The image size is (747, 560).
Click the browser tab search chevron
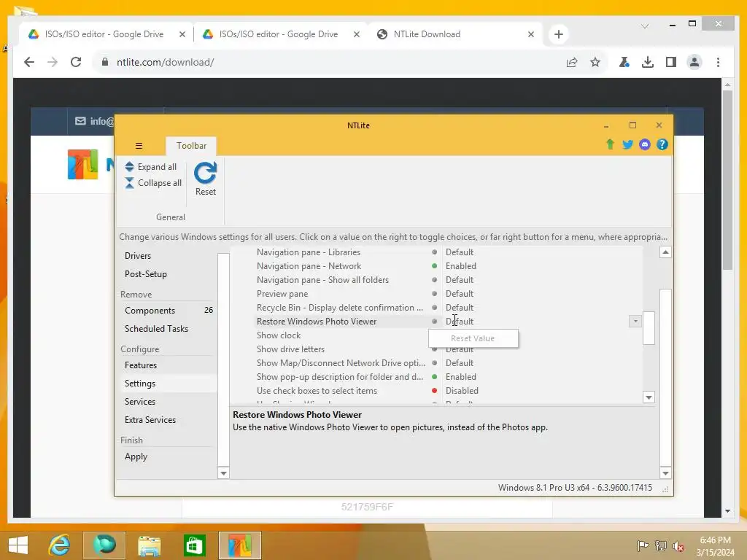click(645, 26)
